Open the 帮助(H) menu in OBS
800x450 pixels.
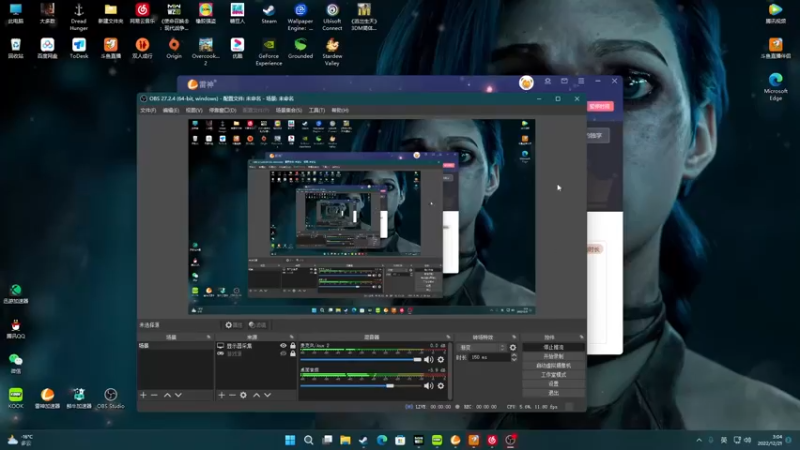(340, 110)
